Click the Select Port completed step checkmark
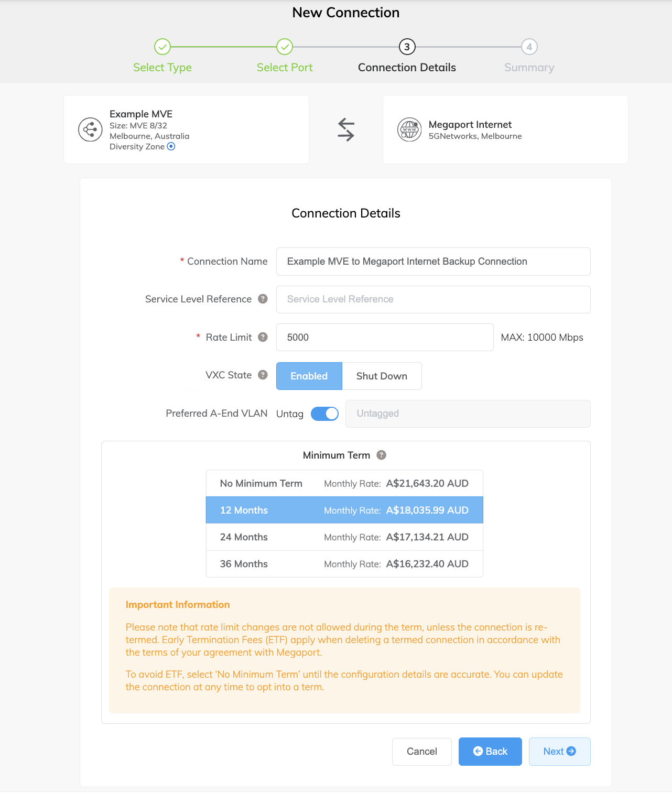The width and height of the screenshot is (672, 793). point(285,47)
